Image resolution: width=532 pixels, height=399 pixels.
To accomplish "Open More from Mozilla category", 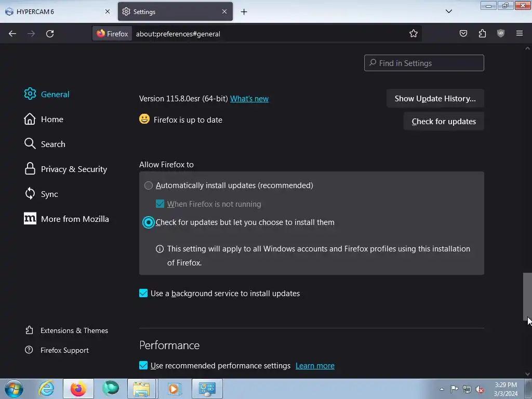I will (66, 219).
